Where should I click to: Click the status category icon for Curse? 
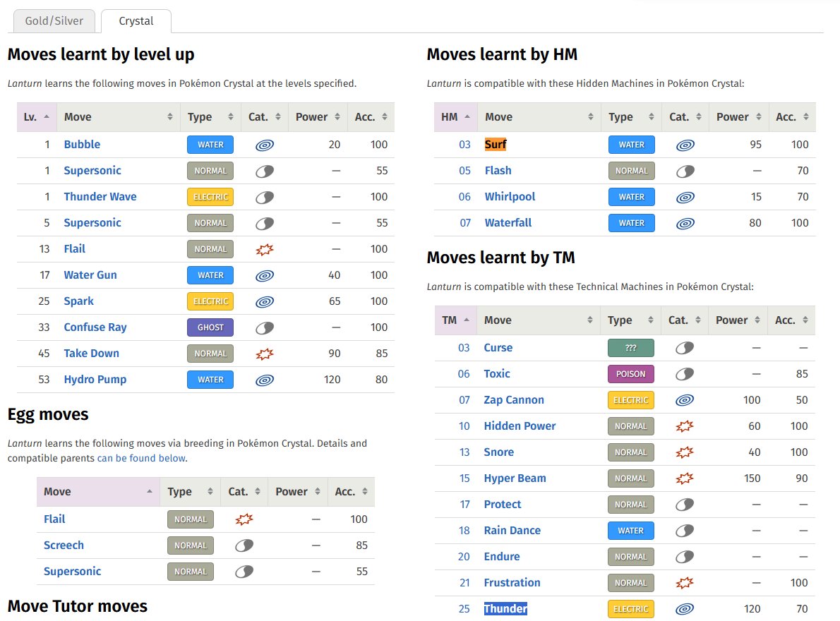[x=685, y=348]
